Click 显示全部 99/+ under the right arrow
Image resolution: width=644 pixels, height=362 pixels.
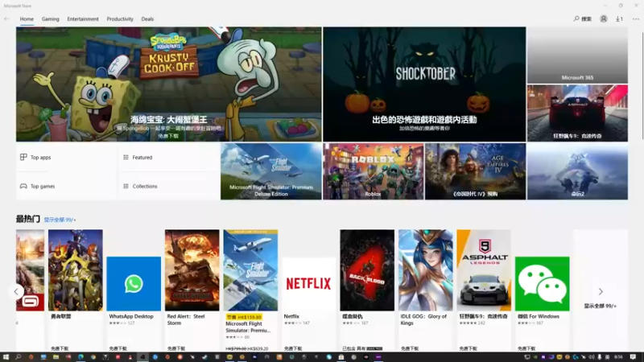pyautogui.click(x=600, y=306)
